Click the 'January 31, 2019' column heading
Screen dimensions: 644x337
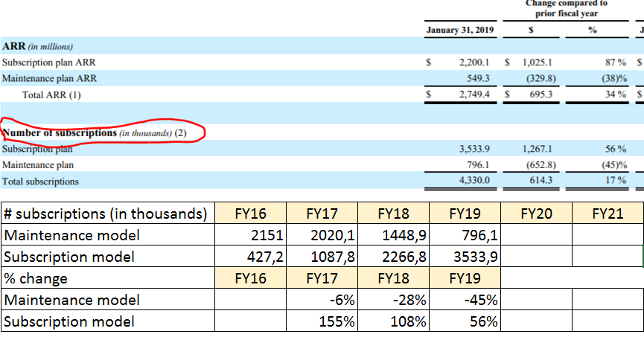click(461, 31)
